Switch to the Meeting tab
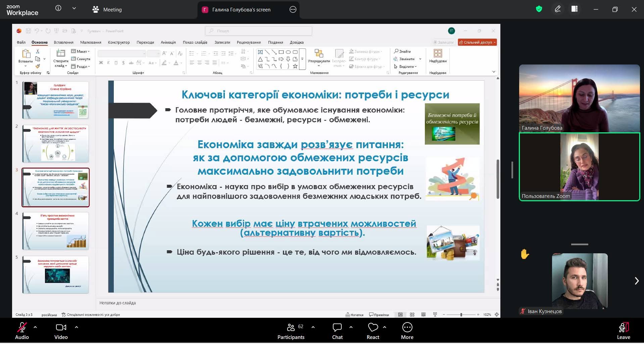This screenshot has width=644, height=344. [x=107, y=10]
